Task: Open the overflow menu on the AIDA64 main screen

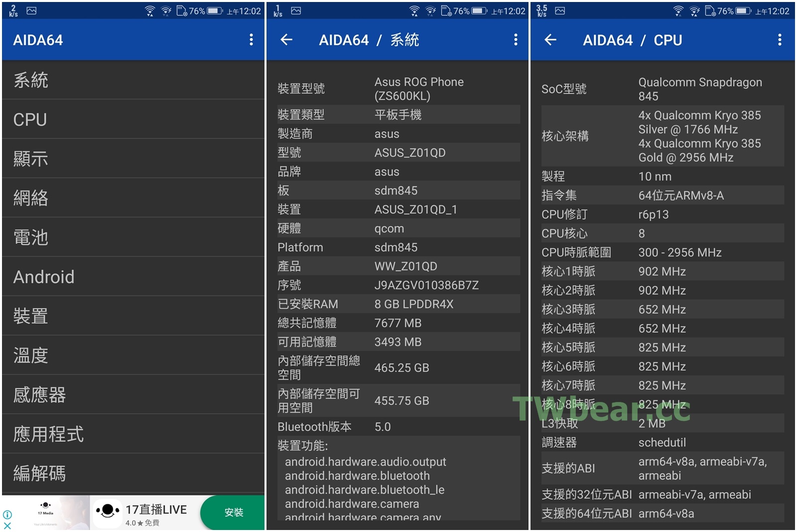Action: (x=251, y=40)
